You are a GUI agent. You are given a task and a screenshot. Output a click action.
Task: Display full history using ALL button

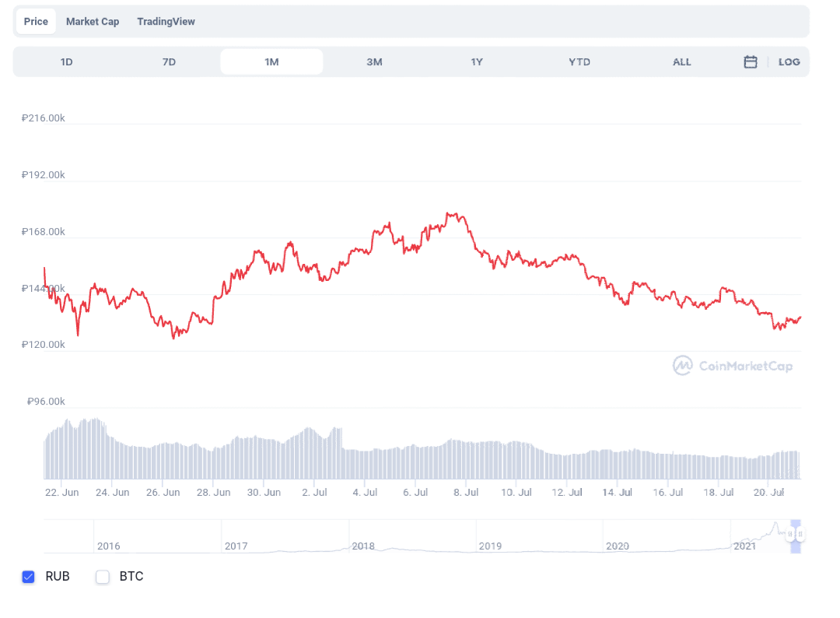tap(681, 61)
